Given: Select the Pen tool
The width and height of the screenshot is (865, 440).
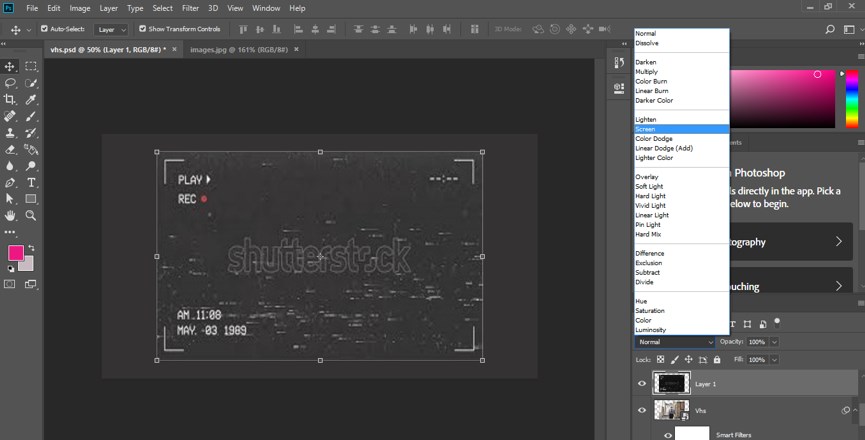Looking at the screenshot, I should (x=10, y=183).
